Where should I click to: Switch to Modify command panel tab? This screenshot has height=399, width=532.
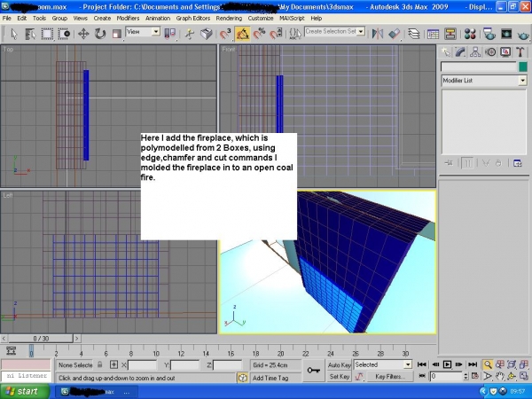[x=460, y=52]
